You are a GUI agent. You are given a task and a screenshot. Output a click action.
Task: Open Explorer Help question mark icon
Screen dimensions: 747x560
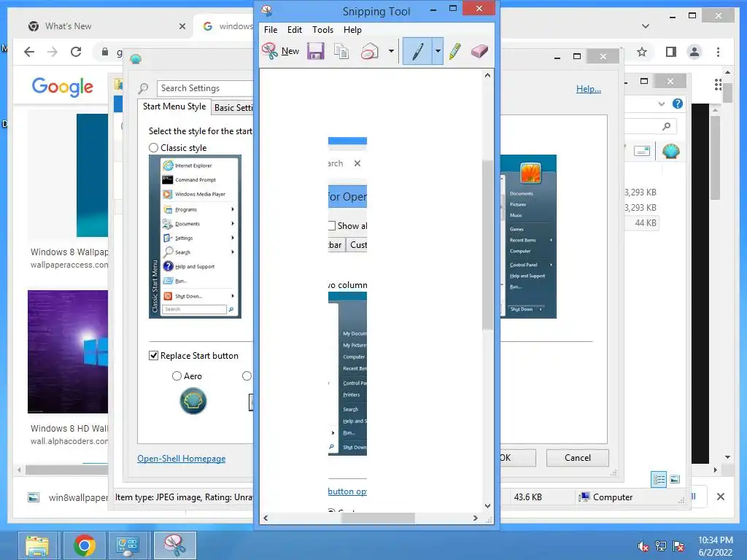678,104
